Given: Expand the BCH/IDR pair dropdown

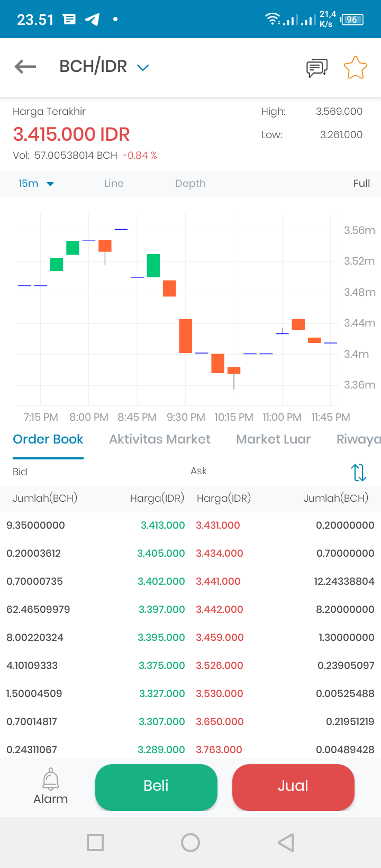Looking at the screenshot, I should [x=143, y=67].
